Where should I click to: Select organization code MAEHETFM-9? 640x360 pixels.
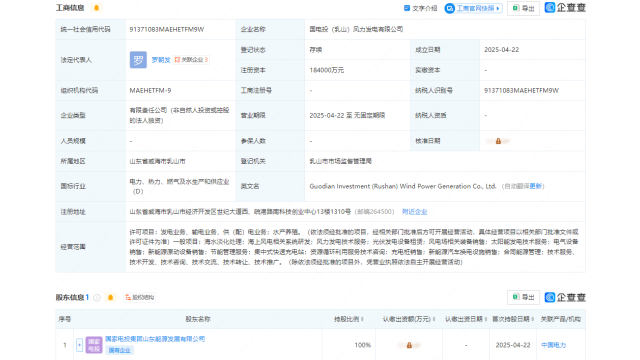tap(150, 91)
